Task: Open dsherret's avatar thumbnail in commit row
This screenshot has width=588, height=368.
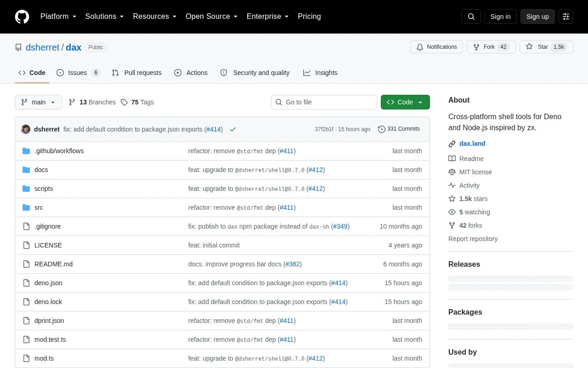Action: (26, 129)
